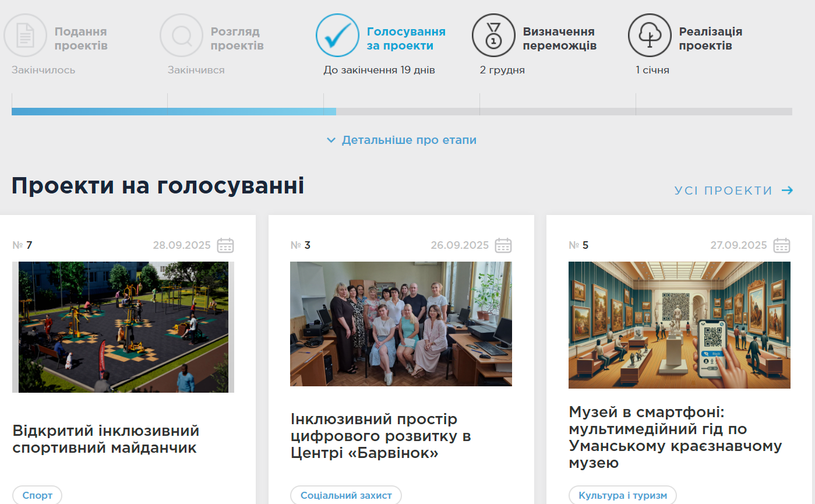815x504 pixels.
Task: Select the Спорт category tag
Action: pos(37,495)
